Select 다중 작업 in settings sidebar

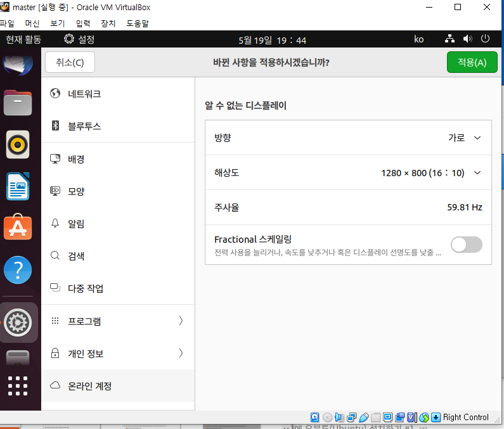pos(118,288)
